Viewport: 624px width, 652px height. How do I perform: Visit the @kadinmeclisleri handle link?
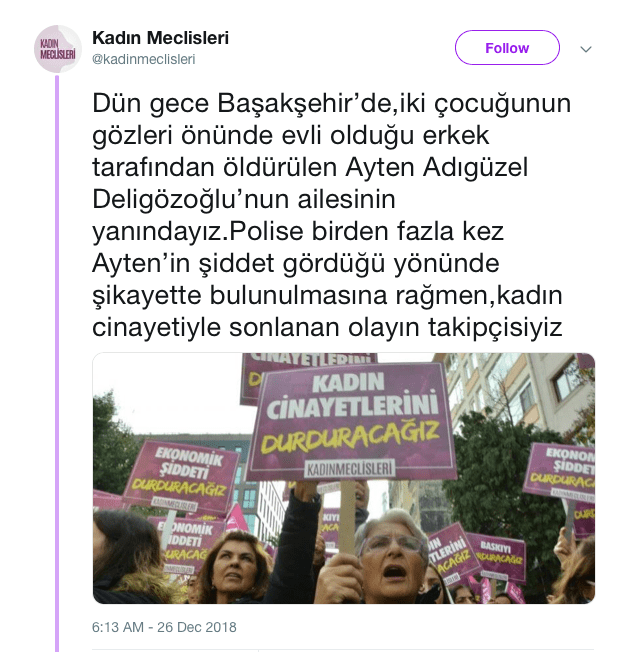143,59
